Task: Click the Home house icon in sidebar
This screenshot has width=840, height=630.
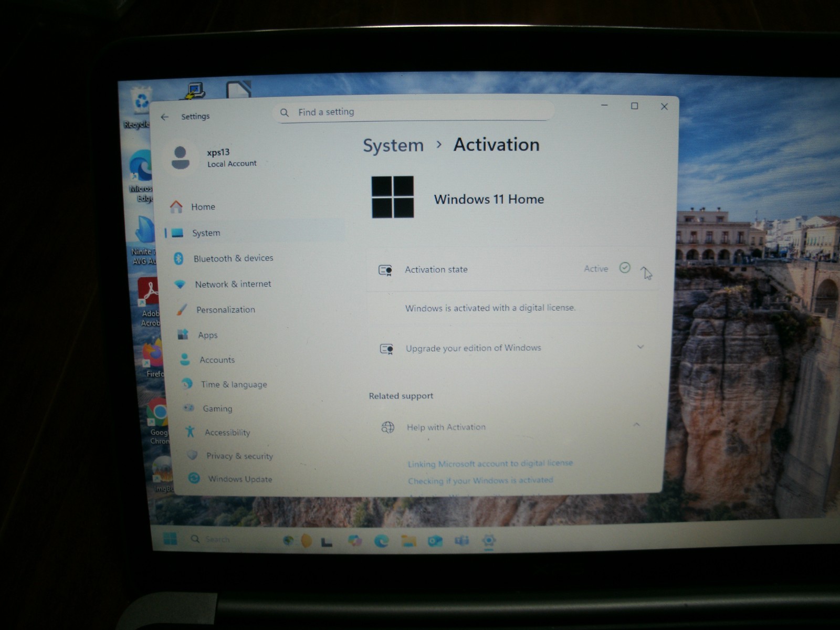Action: 176,207
